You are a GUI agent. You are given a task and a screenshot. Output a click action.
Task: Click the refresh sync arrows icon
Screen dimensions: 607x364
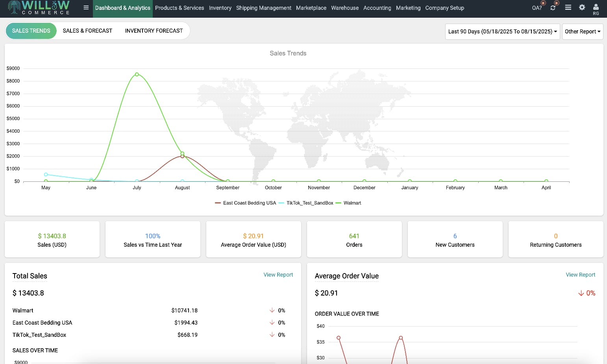[553, 8]
